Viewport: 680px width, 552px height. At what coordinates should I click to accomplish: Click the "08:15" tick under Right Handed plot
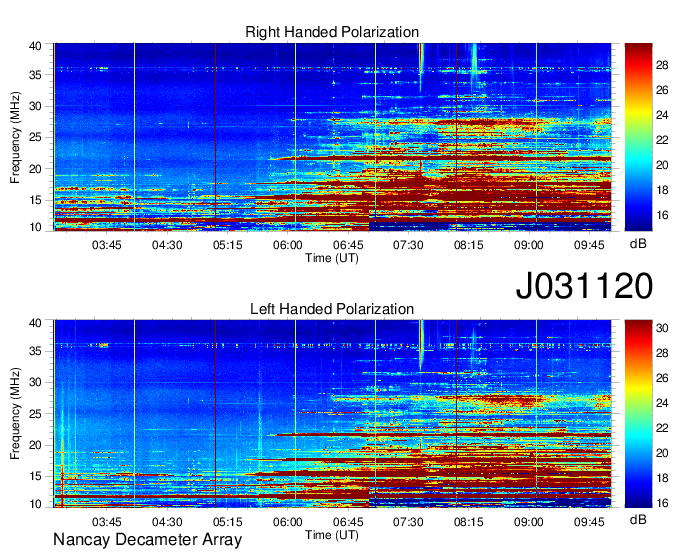click(x=468, y=245)
